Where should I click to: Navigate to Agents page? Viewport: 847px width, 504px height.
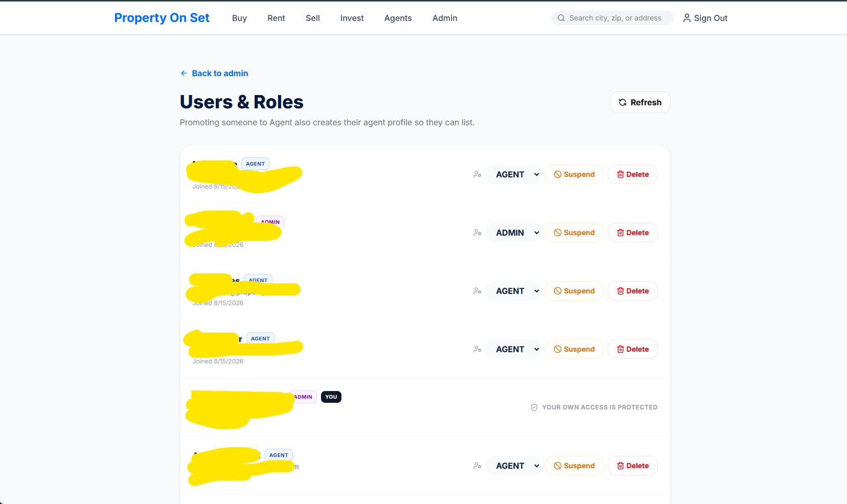pyautogui.click(x=398, y=18)
